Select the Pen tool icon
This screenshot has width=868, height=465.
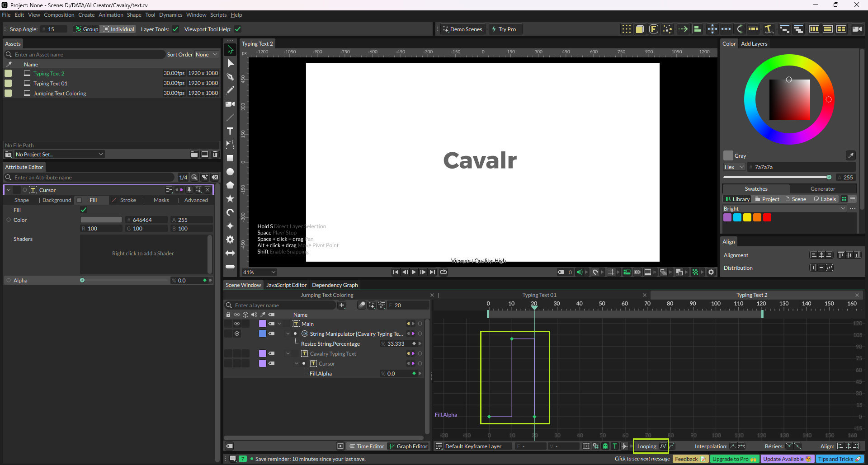pos(230,77)
